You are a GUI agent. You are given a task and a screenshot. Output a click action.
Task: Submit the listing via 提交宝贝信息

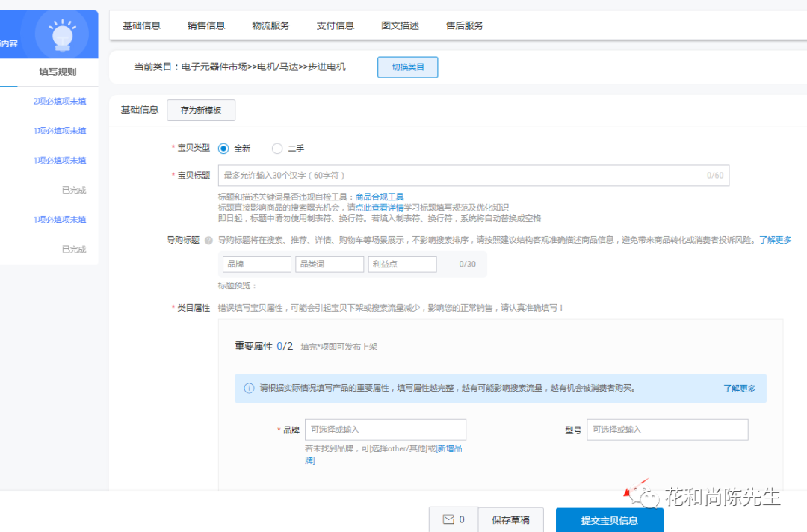tap(609, 519)
